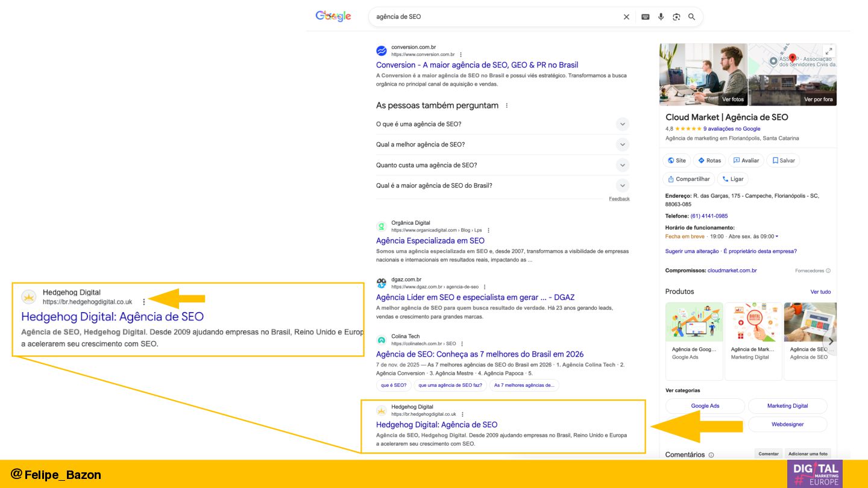Open the on-screen keyboard icon in search bar
The height and width of the screenshot is (488, 868).
point(646,17)
